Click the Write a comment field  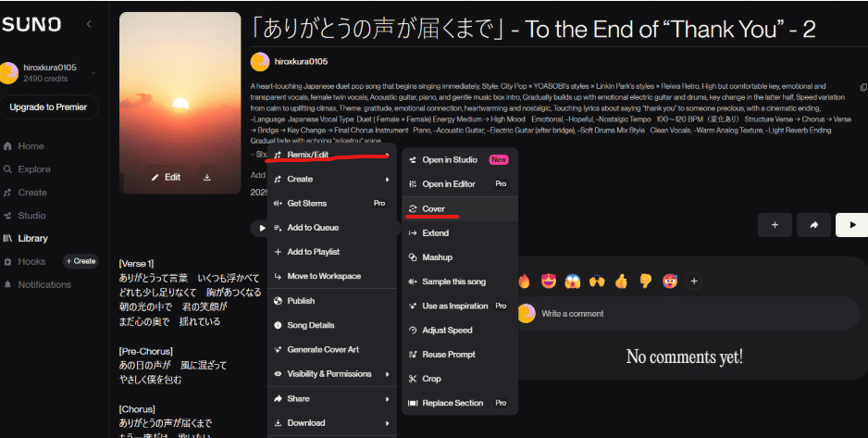pos(687,313)
